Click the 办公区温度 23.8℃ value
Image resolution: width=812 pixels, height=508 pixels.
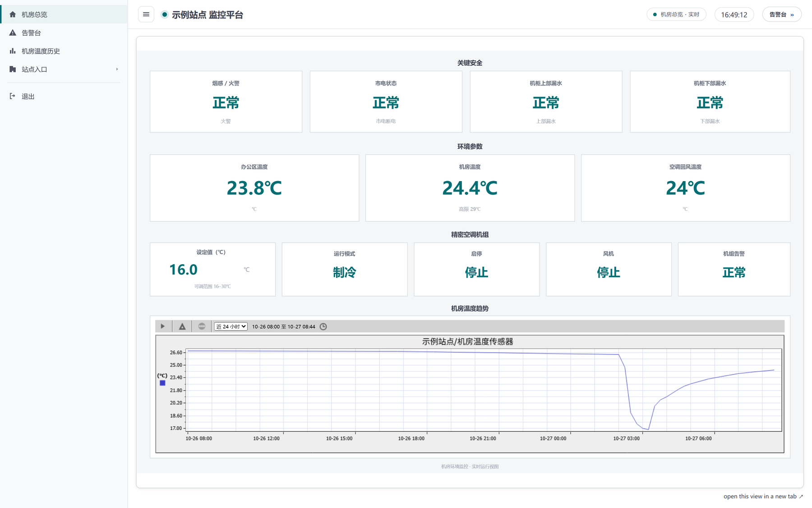point(254,188)
